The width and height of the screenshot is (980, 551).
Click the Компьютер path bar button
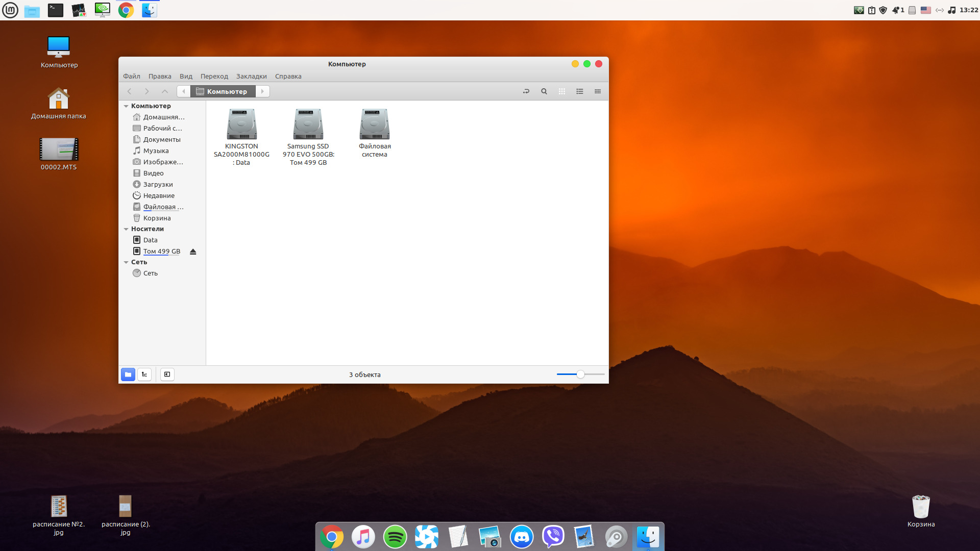point(223,91)
